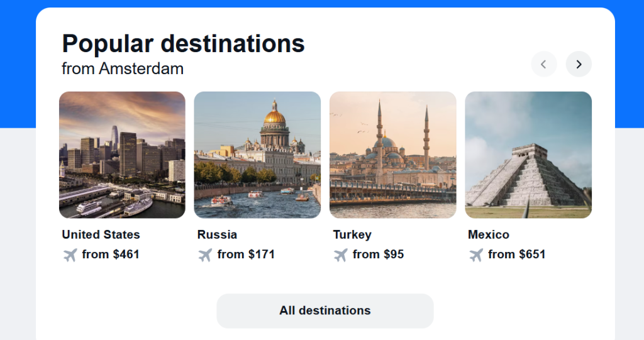
Task: Open the United States city skyline photo
Action: tap(122, 155)
